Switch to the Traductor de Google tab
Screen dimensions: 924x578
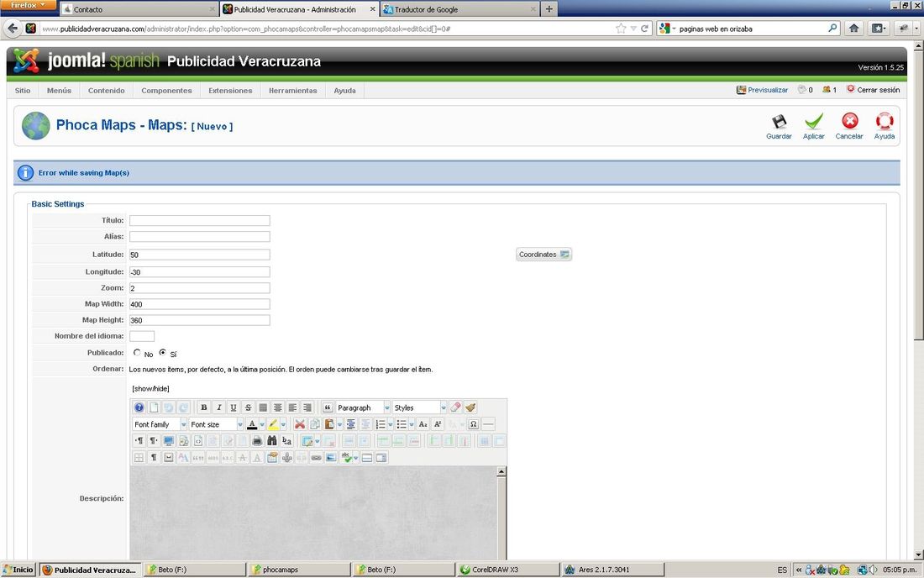point(459,9)
